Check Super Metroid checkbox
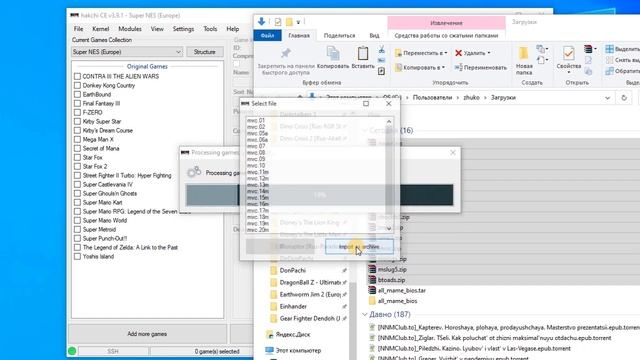 (x=77, y=229)
